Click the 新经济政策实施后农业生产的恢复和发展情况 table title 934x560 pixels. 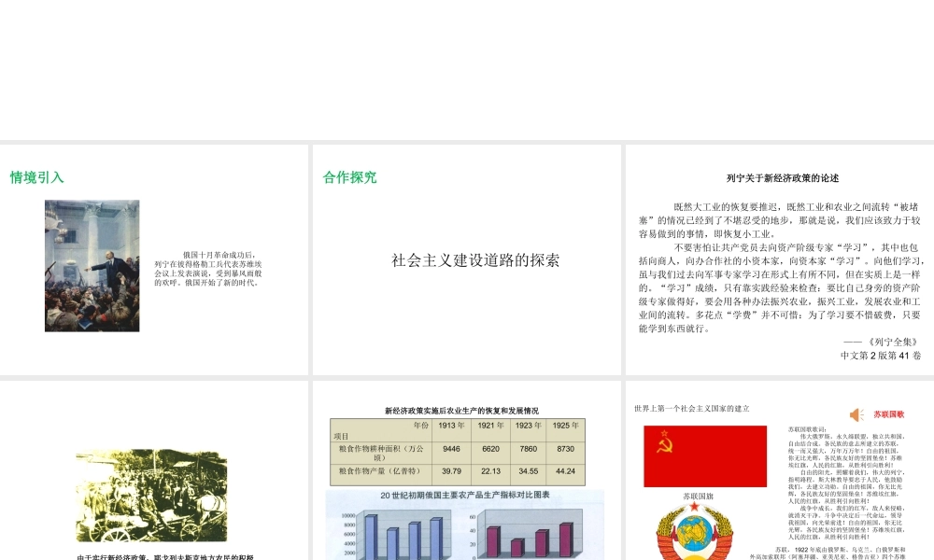point(461,411)
